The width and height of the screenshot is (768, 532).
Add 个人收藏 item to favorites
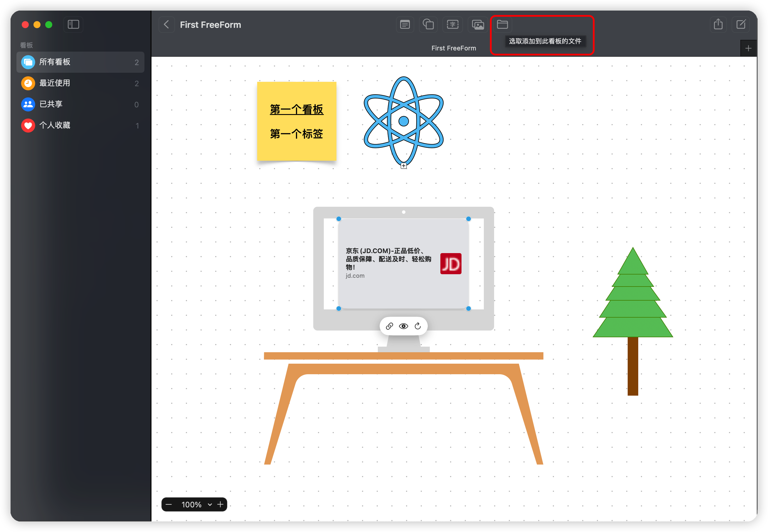[x=55, y=125]
